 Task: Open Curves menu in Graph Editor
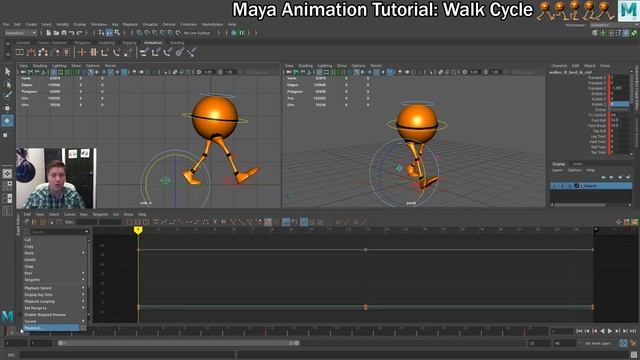coord(69,214)
